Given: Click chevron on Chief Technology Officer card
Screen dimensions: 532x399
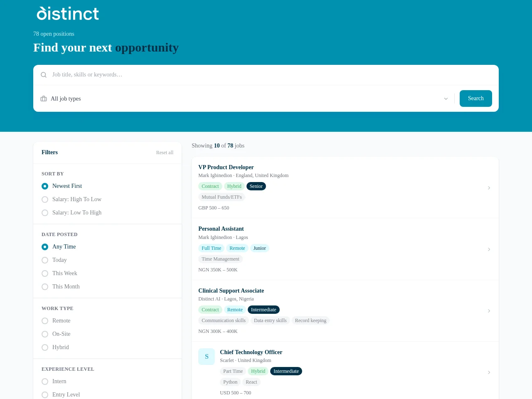Looking at the screenshot, I should (489, 372).
